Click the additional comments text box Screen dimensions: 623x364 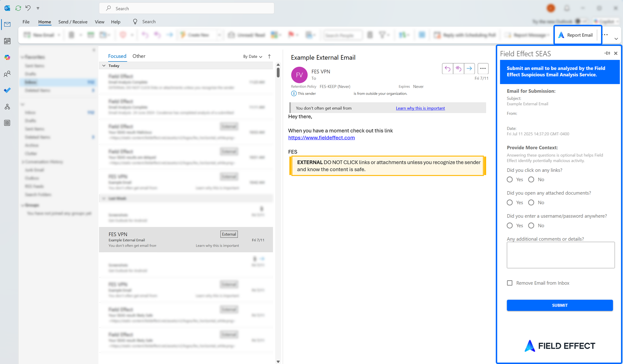[561, 255]
